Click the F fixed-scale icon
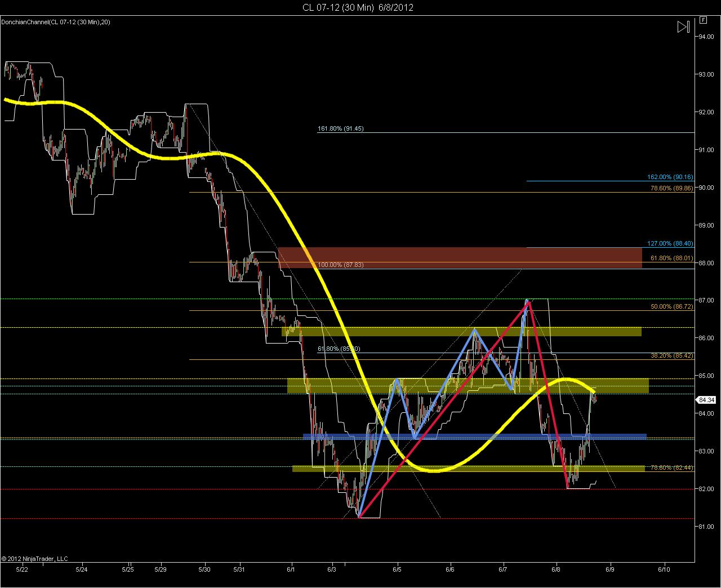Image resolution: width=721 pixels, height=588 pixels. coord(703,20)
